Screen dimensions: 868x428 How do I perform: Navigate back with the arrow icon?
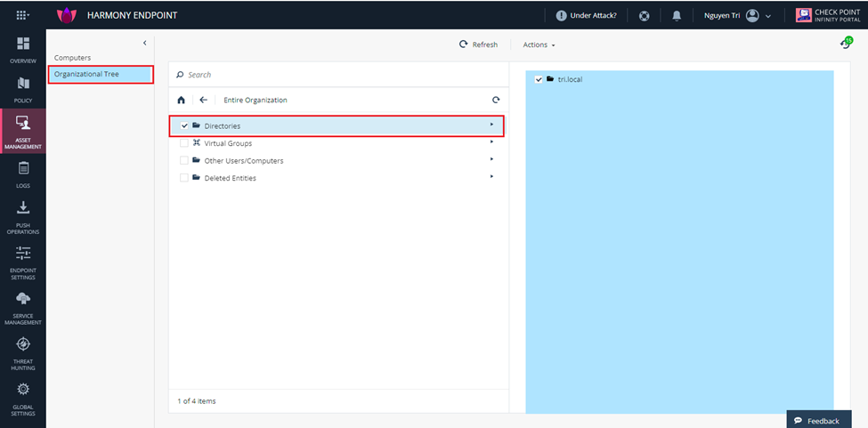pos(203,100)
